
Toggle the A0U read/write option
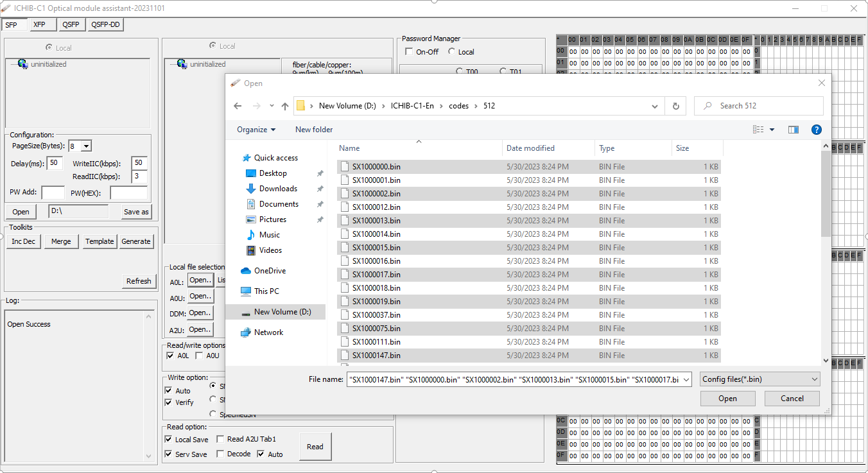(199, 356)
